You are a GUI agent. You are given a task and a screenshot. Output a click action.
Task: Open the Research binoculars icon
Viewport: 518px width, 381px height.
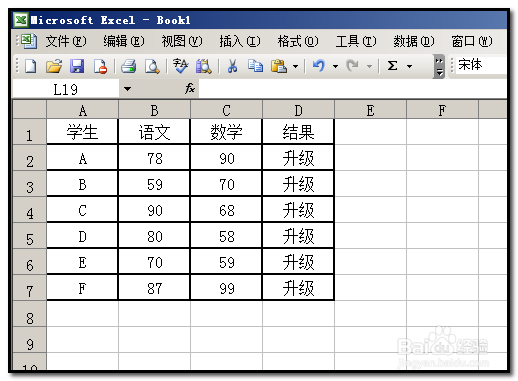[x=203, y=66]
